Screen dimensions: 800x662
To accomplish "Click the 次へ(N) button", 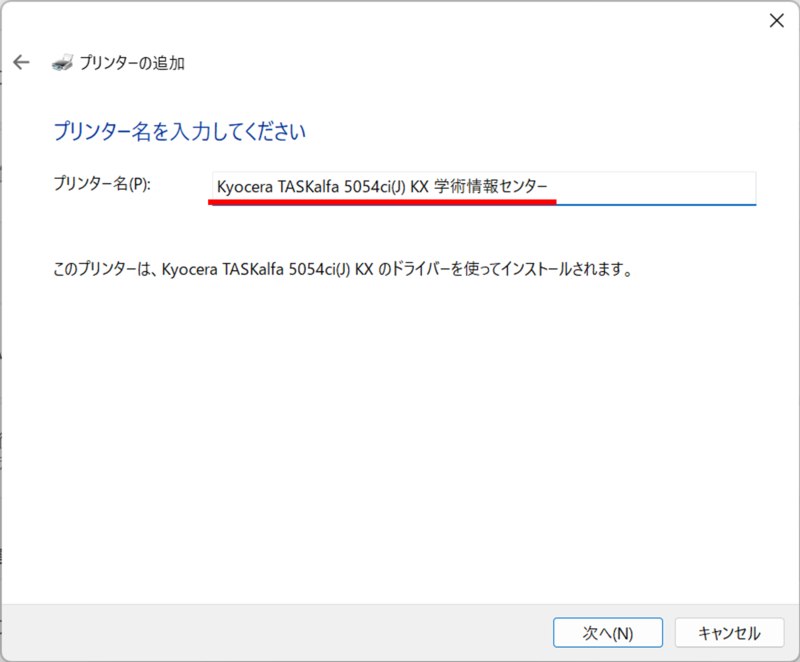I will point(608,632).
